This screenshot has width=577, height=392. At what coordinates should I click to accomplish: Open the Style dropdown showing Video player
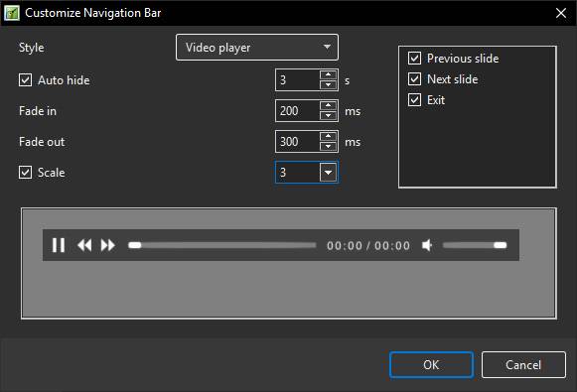(257, 48)
